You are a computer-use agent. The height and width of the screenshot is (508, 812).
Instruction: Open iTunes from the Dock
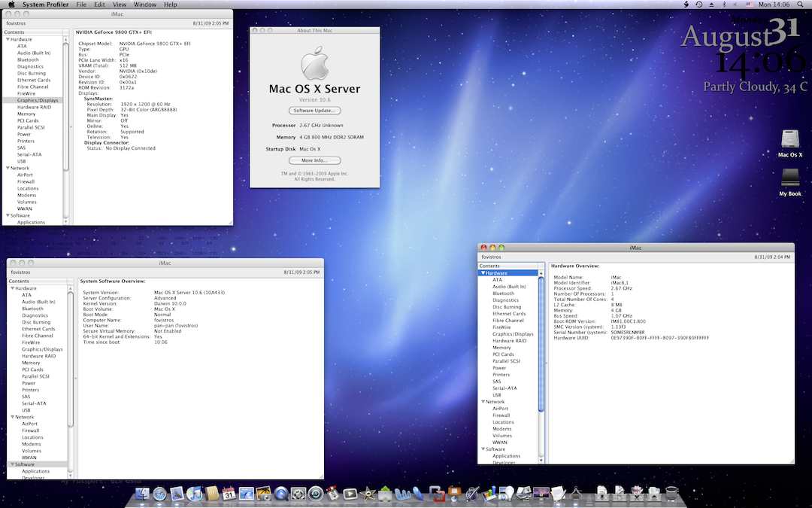194,494
